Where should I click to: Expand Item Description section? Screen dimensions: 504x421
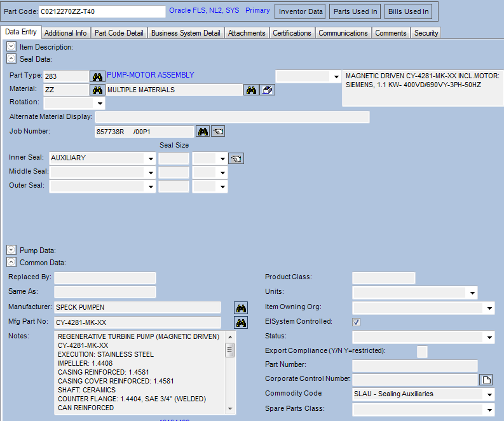coord(11,46)
